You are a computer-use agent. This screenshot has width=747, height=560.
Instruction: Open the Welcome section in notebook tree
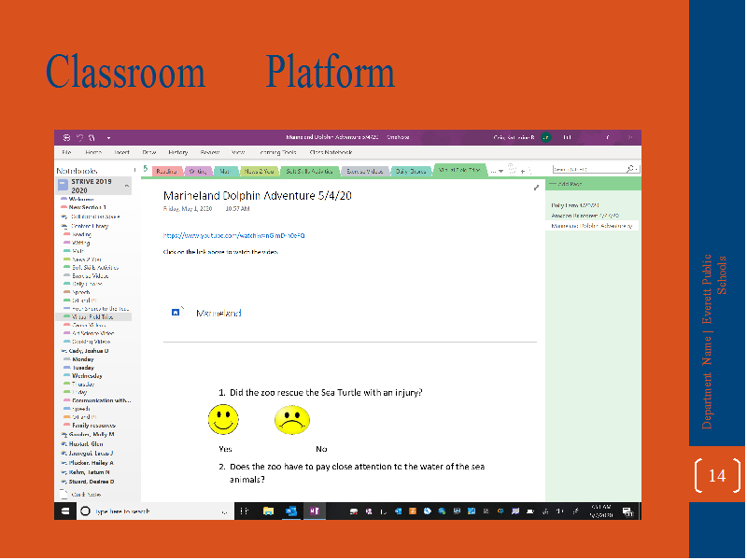pyautogui.click(x=81, y=199)
